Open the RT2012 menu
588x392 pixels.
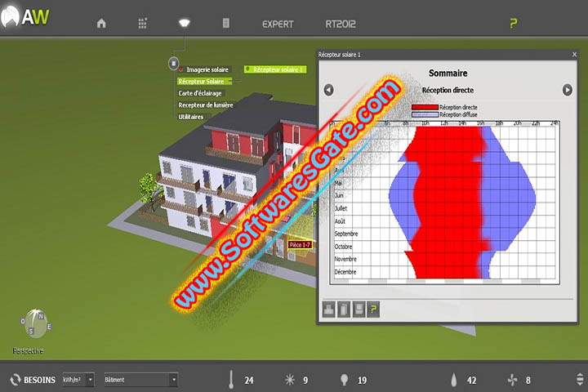pos(341,24)
